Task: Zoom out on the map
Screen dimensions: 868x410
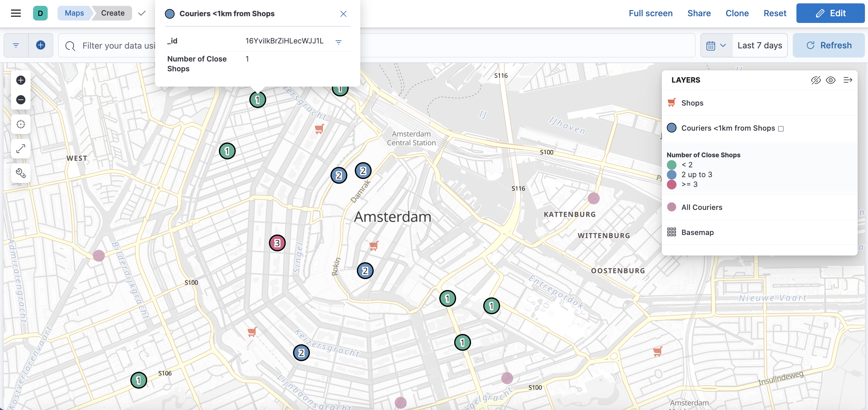Action: 20,99
